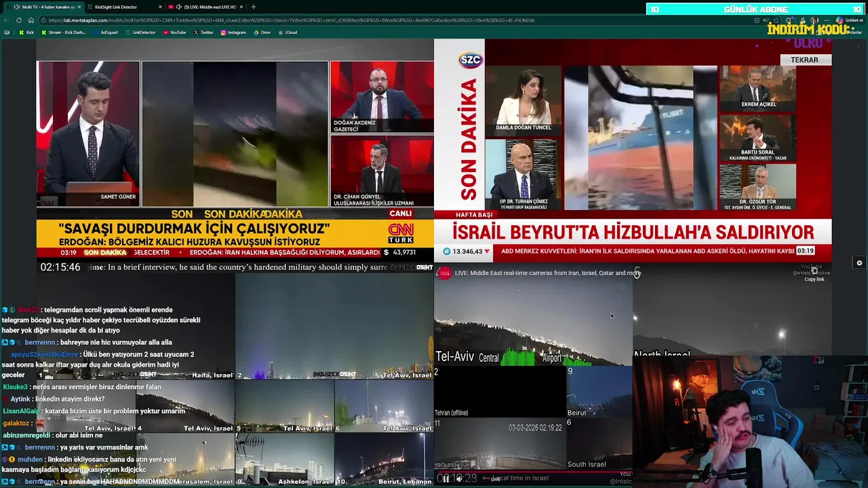Open the Kick bookmark
The image size is (868, 488).
[x=26, y=32]
